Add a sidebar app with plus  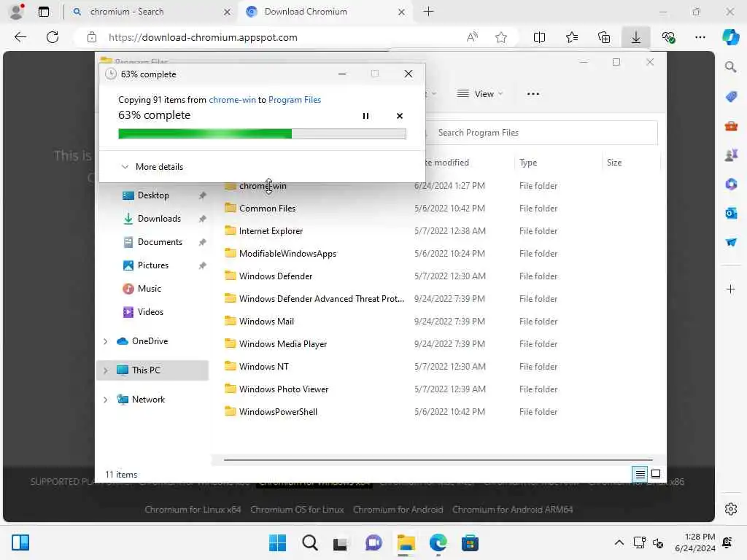(731, 289)
